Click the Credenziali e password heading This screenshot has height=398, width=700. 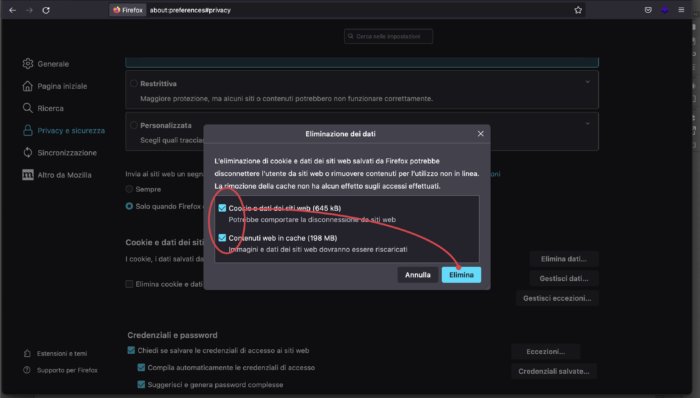[172, 335]
